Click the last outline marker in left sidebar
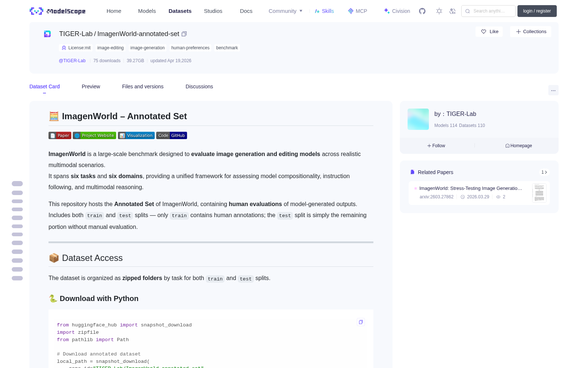Image resolution: width=588 pixels, height=368 pixels. [17, 278]
